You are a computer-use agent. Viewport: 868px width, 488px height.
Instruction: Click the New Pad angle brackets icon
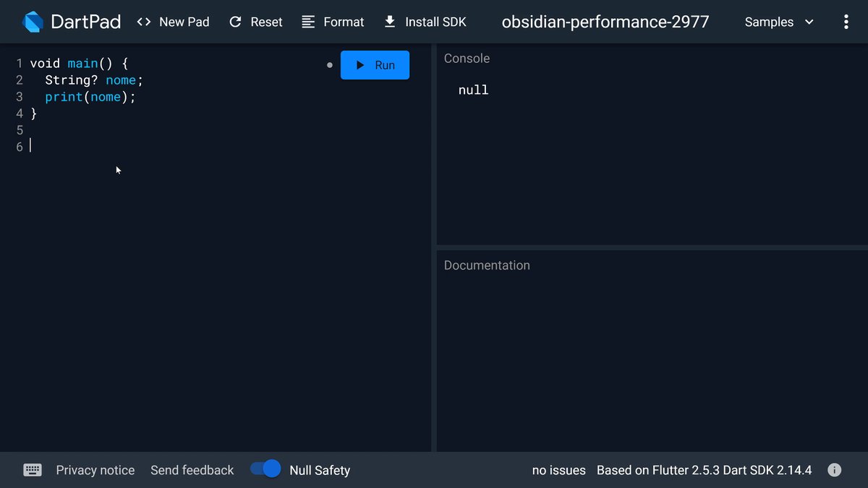point(144,22)
